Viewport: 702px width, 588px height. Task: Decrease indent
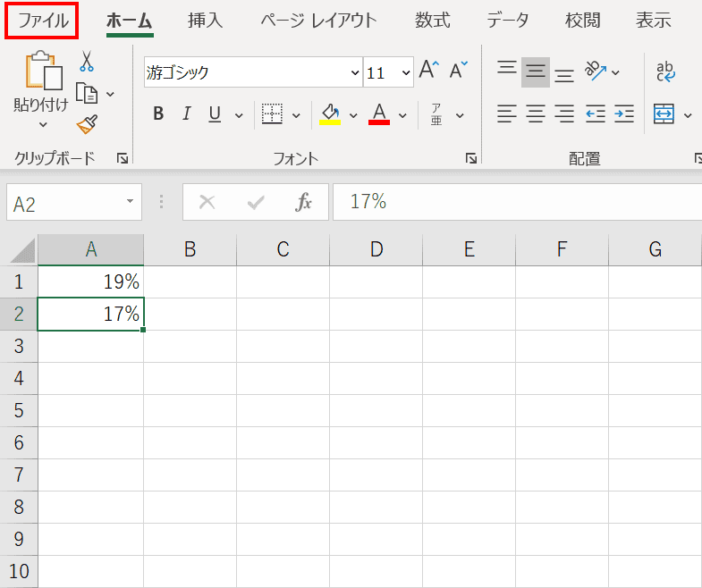click(x=596, y=113)
